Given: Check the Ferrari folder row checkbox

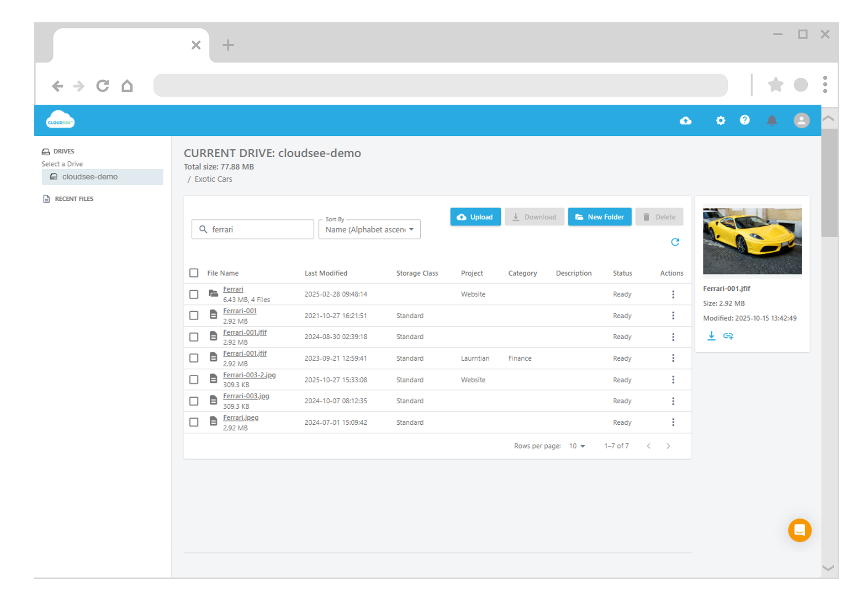Looking at the screenshot, I should click(194, 294).
